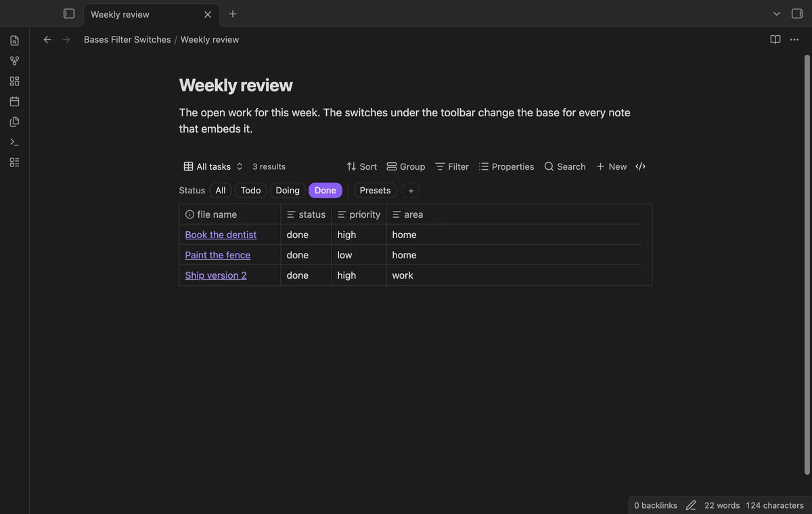
Task: Navigate forward with the right arrow
Action: click(x=66, y=40)
